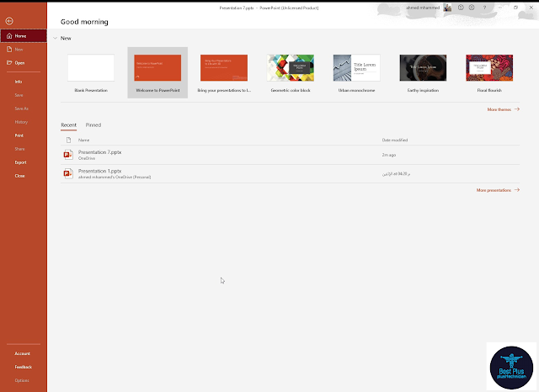Click the 2m ago date for Presentation 7.pptx
539x392 pixels.
pyautogui.click(x=389, y=155)
